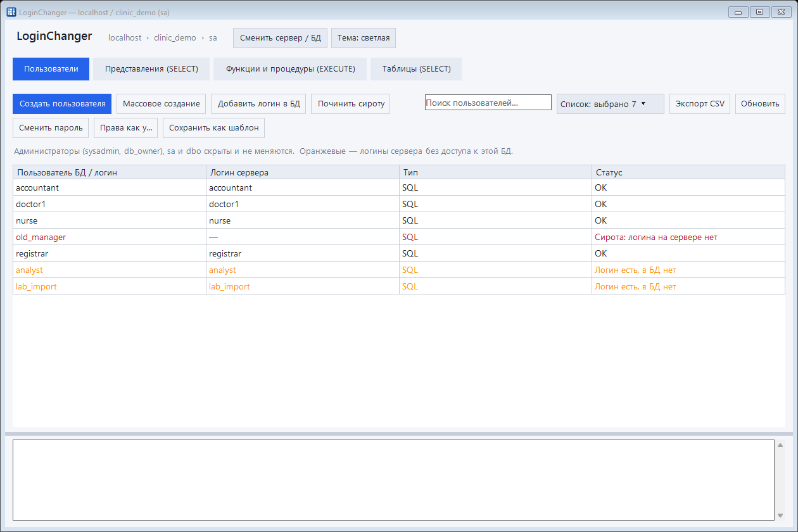The width and height of the screenshot is (798, 532).
Task: Click Добавить логин в БД
Action: [x=258, y=104]
